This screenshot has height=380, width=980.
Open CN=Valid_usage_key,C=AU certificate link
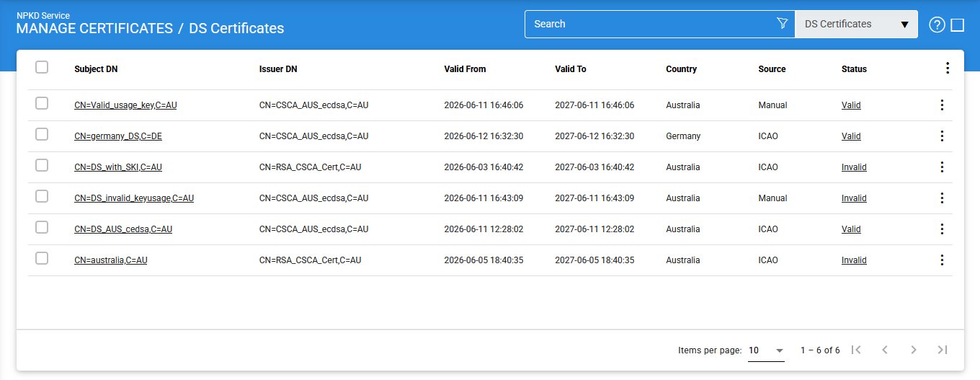(x=125, y=105)
